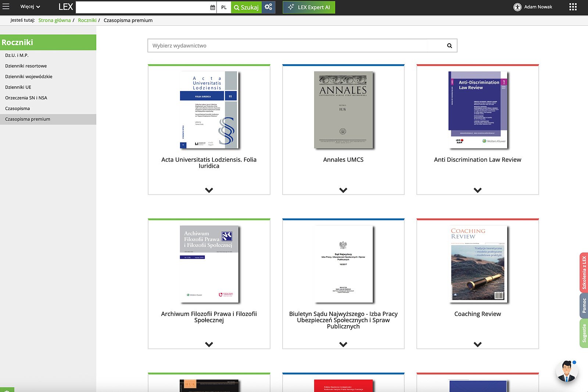Click the magnifier in publisher search field
This screenshot has height=392, width=588.
(x=449, y=46)
